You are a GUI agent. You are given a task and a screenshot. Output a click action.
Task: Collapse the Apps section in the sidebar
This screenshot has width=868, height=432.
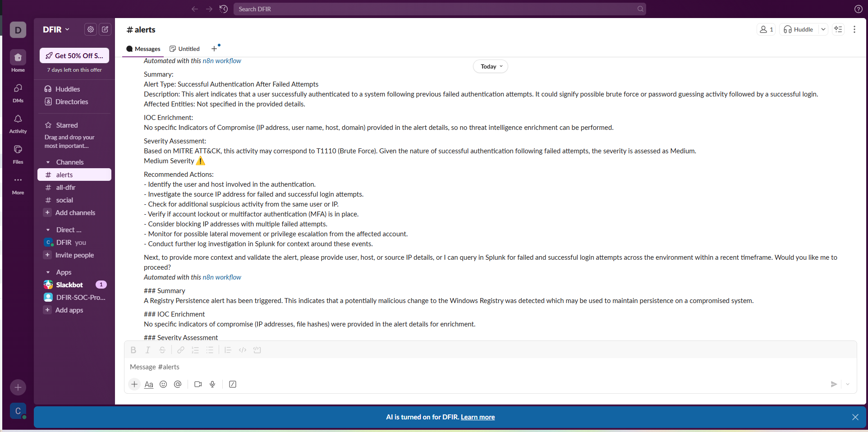49,272
